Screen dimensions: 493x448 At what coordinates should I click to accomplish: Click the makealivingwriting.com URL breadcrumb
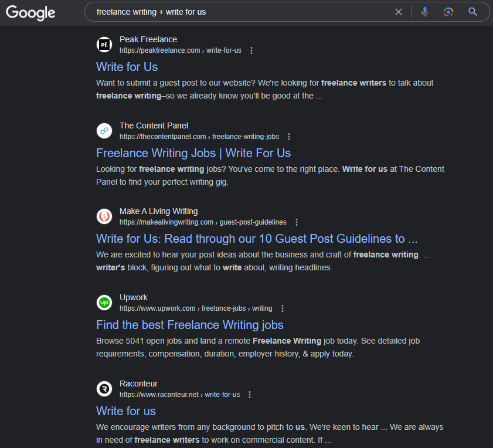tap(203, 222)
